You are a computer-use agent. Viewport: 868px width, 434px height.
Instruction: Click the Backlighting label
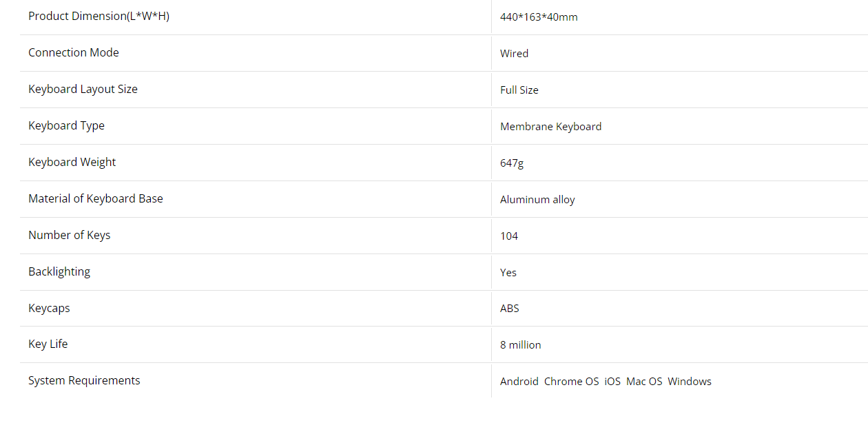click(x=59, y=271)
